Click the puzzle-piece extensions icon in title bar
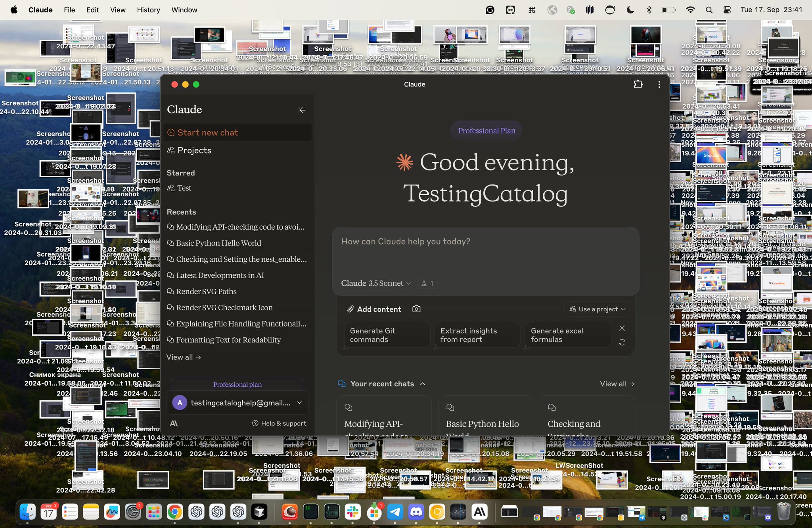Image resolution: width=812 pixels, height=528 pixels. [638, 84]
